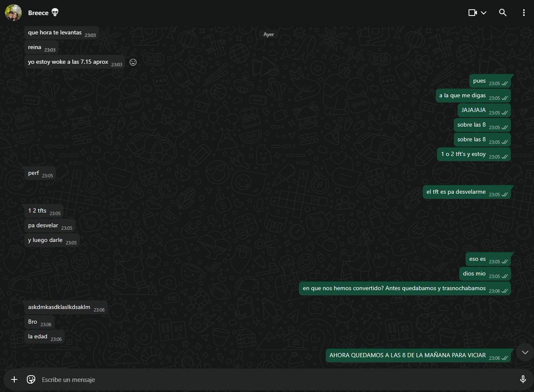534x392 pixels.
Task: Open Breece's profile picture
Action: 13,13
